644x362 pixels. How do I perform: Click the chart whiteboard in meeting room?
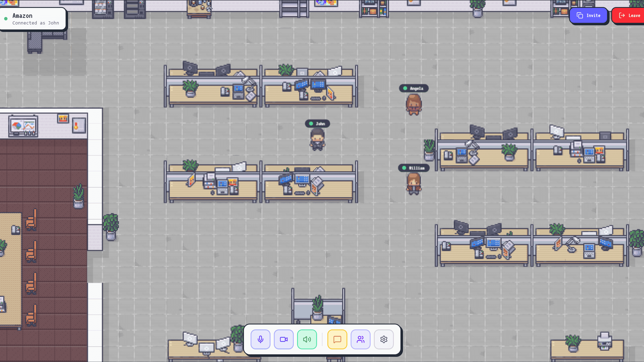coord(23,126)
